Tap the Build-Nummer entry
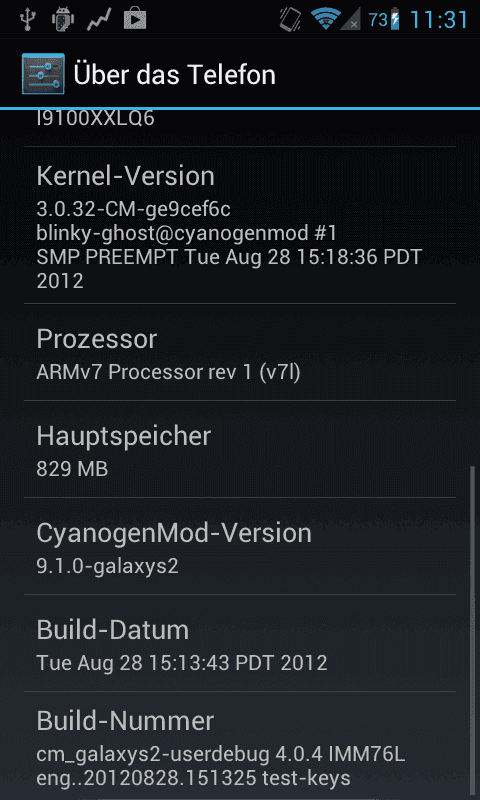480x800 pixels. click(x=240, y=745)
